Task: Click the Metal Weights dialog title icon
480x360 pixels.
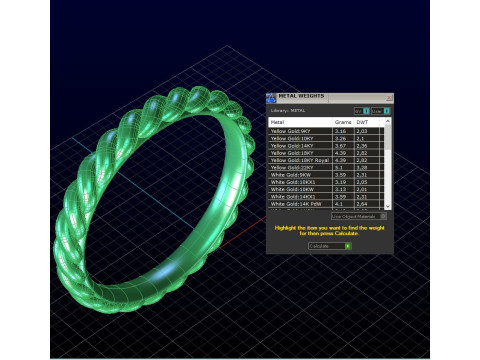Action: coord(271,98)
